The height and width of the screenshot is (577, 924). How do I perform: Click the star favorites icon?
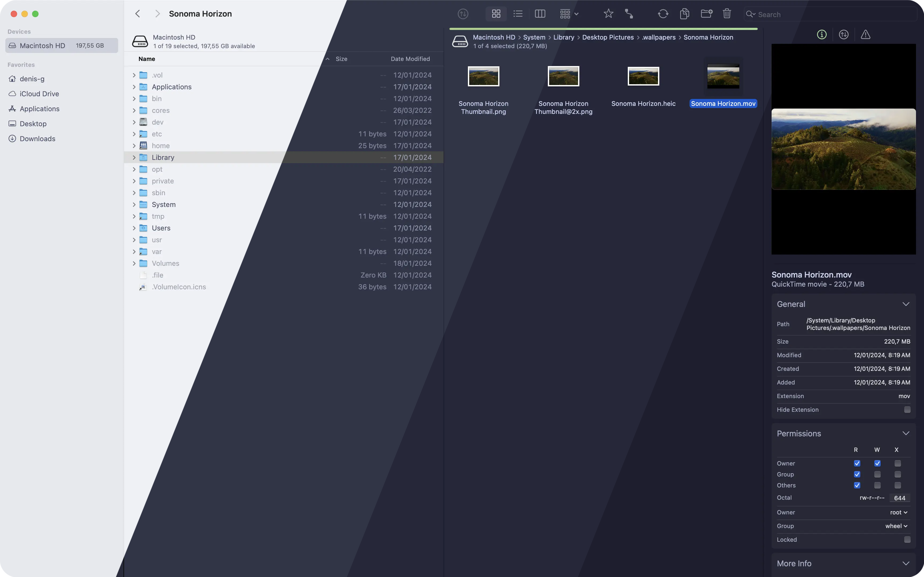point(608,14)
